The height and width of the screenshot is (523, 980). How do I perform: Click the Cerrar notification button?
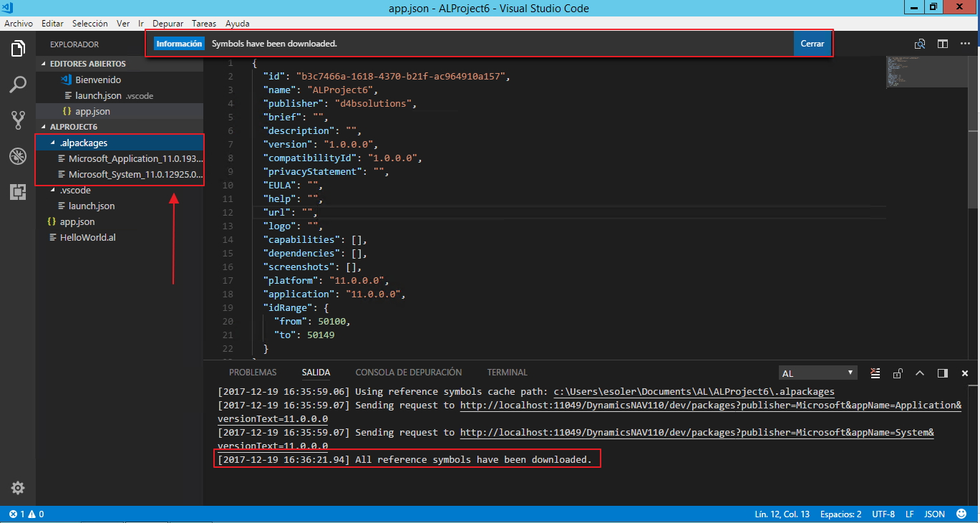point(812,44)
